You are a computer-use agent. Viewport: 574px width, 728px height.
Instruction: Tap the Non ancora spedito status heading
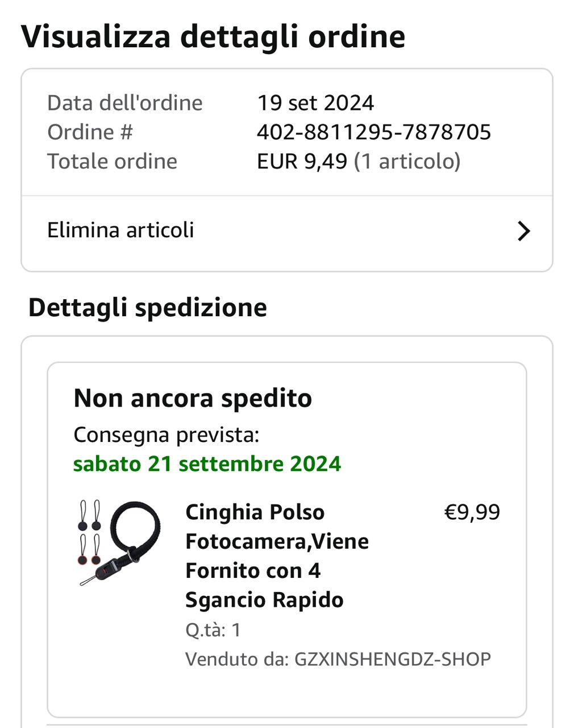pyautogui.click(x=193, y=398)
